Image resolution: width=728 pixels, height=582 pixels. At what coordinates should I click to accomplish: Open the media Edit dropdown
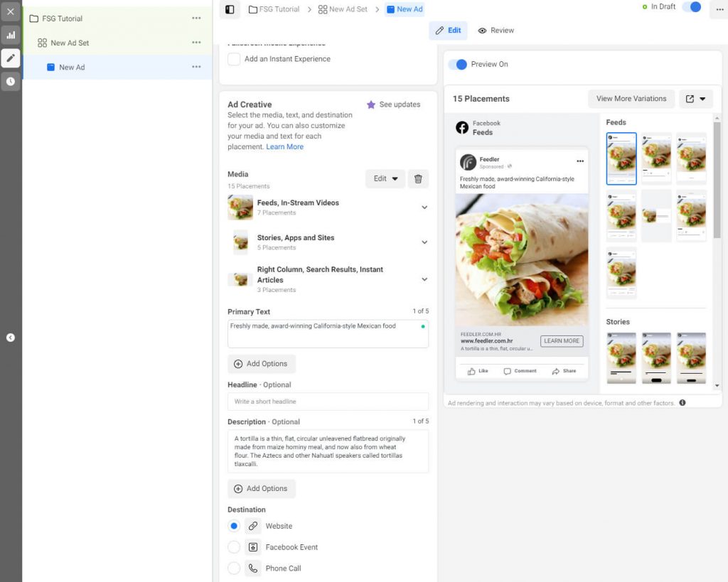pos(385,179)
